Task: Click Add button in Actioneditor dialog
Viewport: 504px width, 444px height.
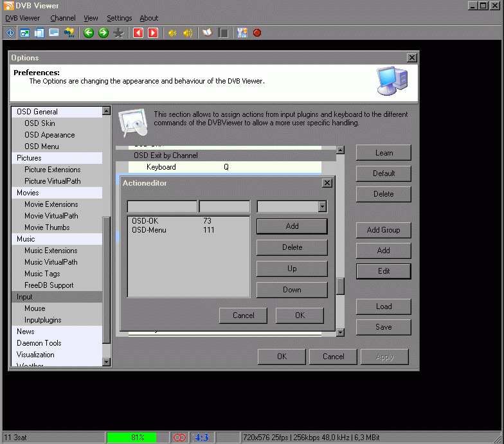Action: (x=292, y=226)
